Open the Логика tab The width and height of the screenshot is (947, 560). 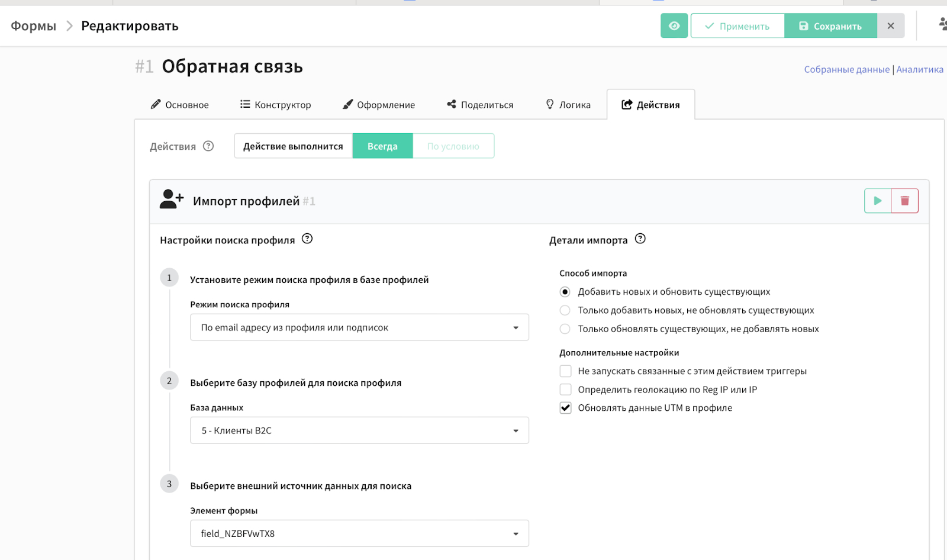pyautogui.click(x=568, y=105)
